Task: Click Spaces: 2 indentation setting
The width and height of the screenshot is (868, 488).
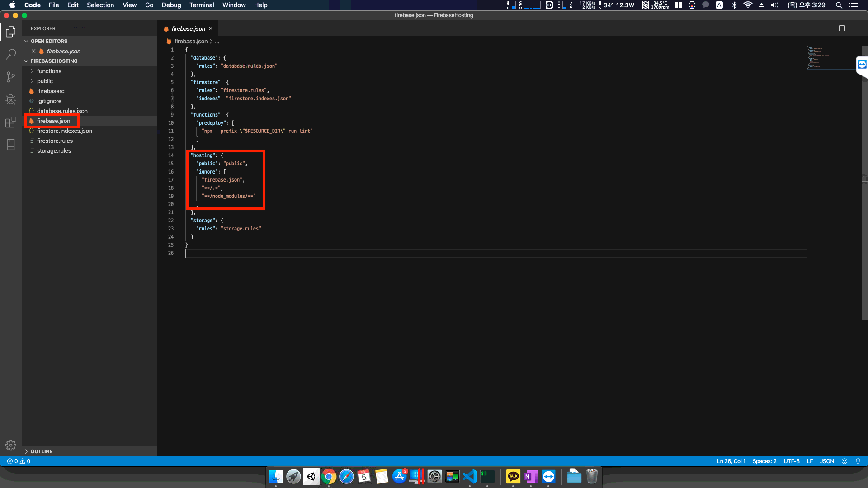Action: [x=764, y=461]
